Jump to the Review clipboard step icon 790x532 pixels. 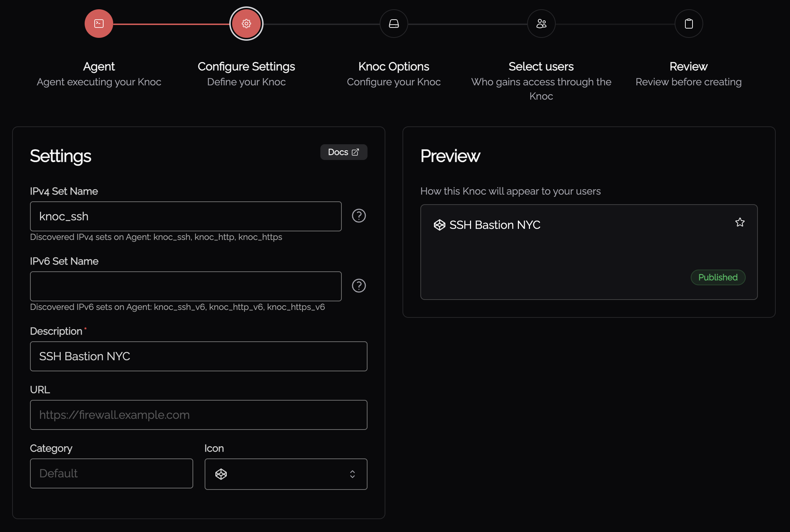(x=689, y=24)
